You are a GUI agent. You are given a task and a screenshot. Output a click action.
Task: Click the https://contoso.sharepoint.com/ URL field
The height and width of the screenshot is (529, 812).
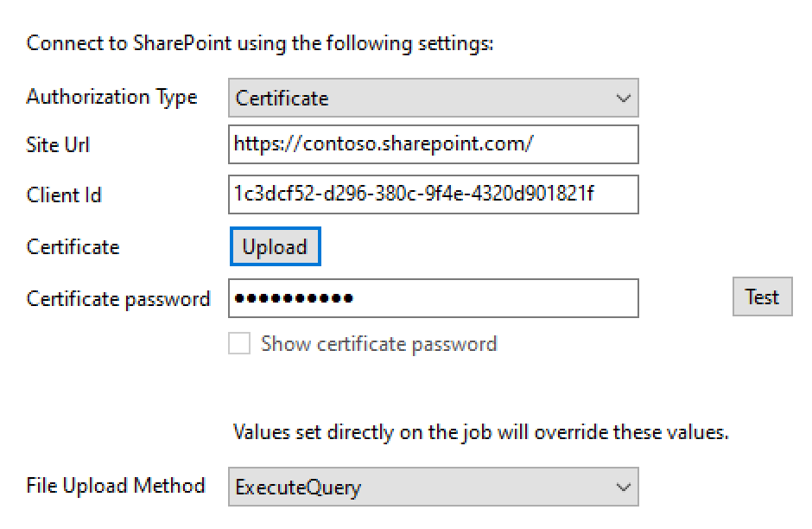[x=432, y=144]
